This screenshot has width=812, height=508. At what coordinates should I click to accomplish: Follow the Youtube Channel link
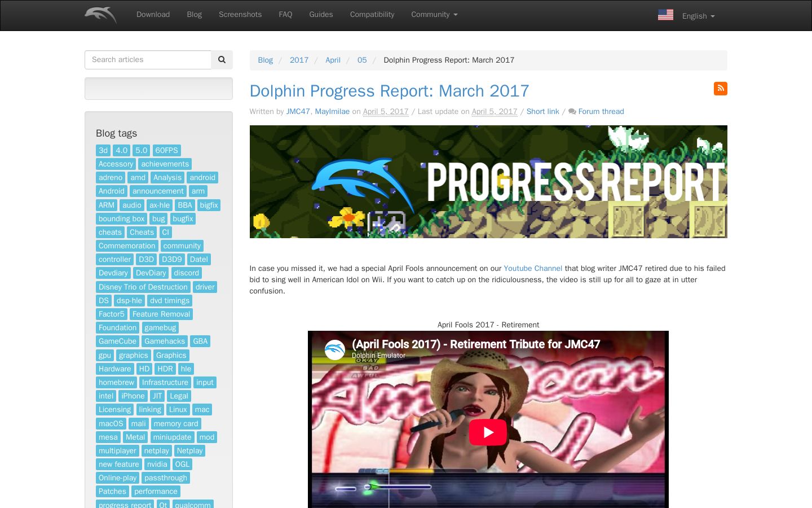(x=533, y=269)
